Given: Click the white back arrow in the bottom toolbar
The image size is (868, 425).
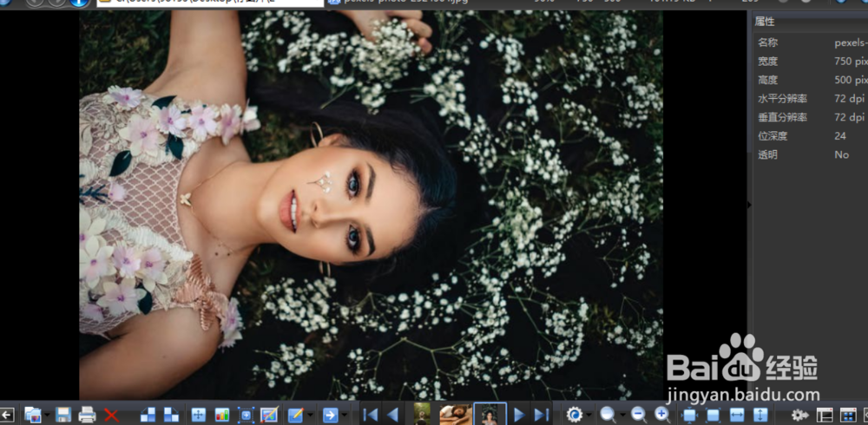Looking at the screenshot, I should coord(7,415).
